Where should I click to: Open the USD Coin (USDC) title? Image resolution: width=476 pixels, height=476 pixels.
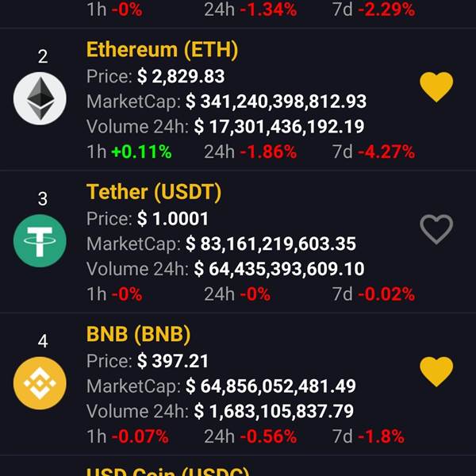pyautogui.click(x=167, y=471)
